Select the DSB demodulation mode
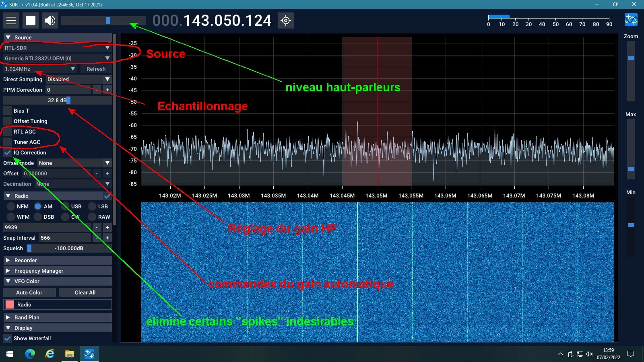 pos(38,217)
